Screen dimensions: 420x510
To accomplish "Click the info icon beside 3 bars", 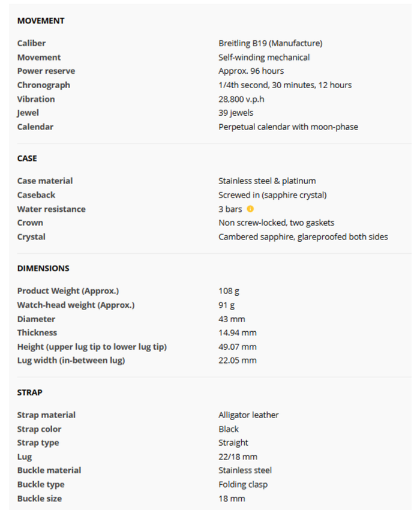I will (x=250, y=209).
